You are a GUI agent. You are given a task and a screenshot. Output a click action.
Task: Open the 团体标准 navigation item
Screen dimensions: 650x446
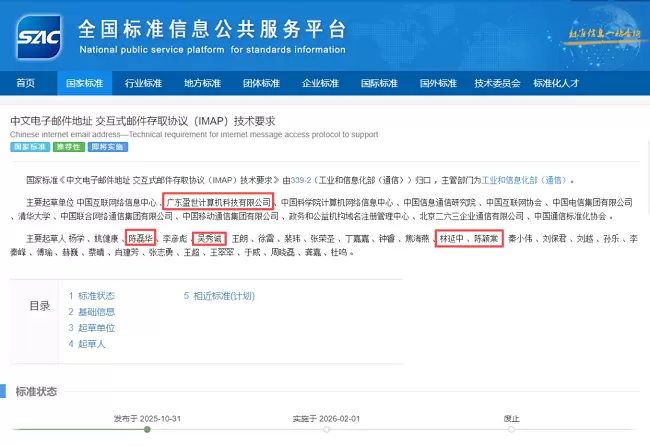coord(262,83)
